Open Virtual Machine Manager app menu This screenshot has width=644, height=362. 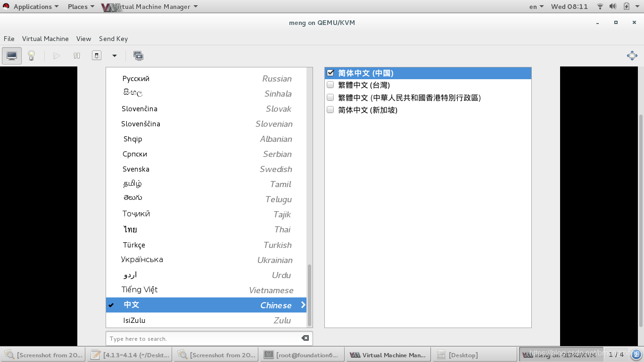point(149,7)
